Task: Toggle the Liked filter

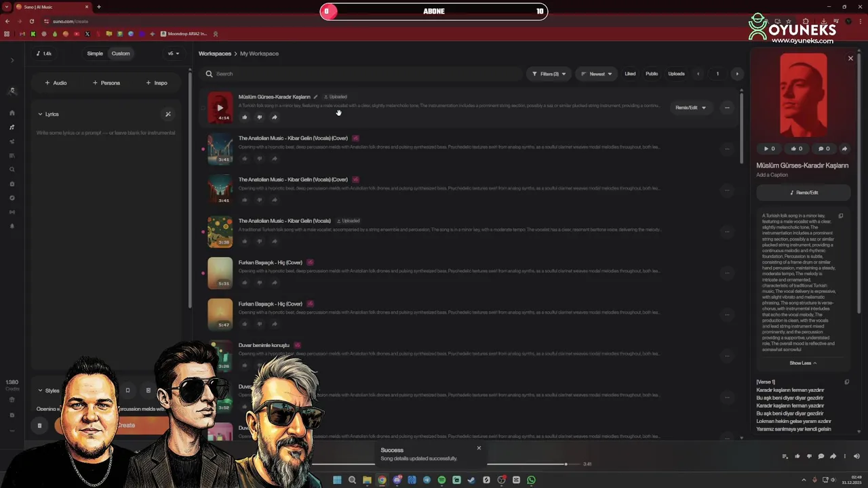Action: (630, 74)
